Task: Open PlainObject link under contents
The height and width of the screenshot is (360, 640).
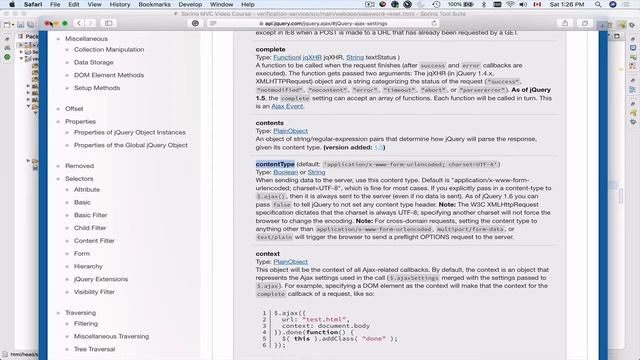Action: tap(290, 131)
